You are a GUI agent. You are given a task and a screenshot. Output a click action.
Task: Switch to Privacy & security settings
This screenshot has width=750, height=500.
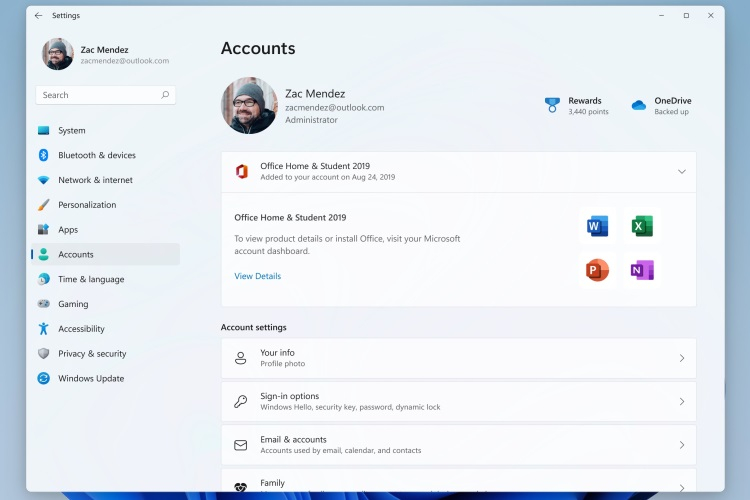coord(92,353)
